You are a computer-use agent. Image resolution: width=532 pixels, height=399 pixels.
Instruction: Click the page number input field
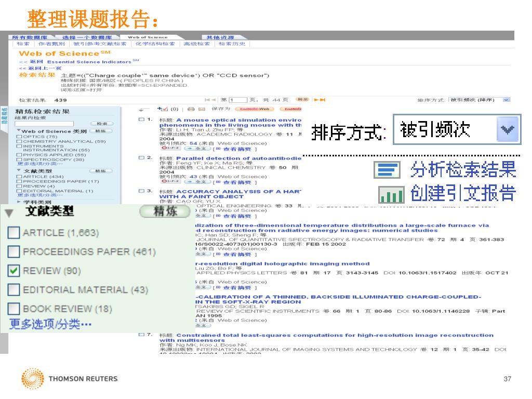click(x=238, y=100)
